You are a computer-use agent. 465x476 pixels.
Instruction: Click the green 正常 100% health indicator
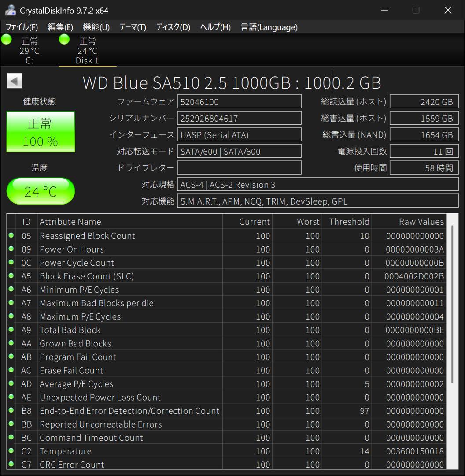pos(41,131)
